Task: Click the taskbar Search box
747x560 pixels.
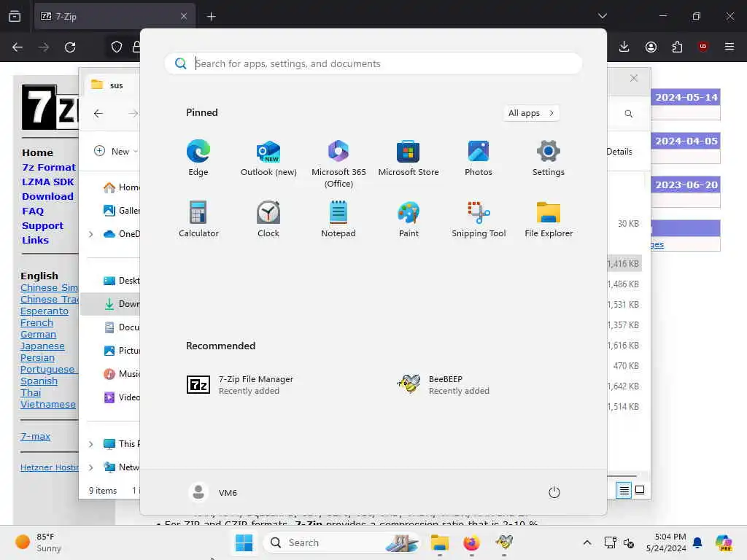Action: [341, 542]
